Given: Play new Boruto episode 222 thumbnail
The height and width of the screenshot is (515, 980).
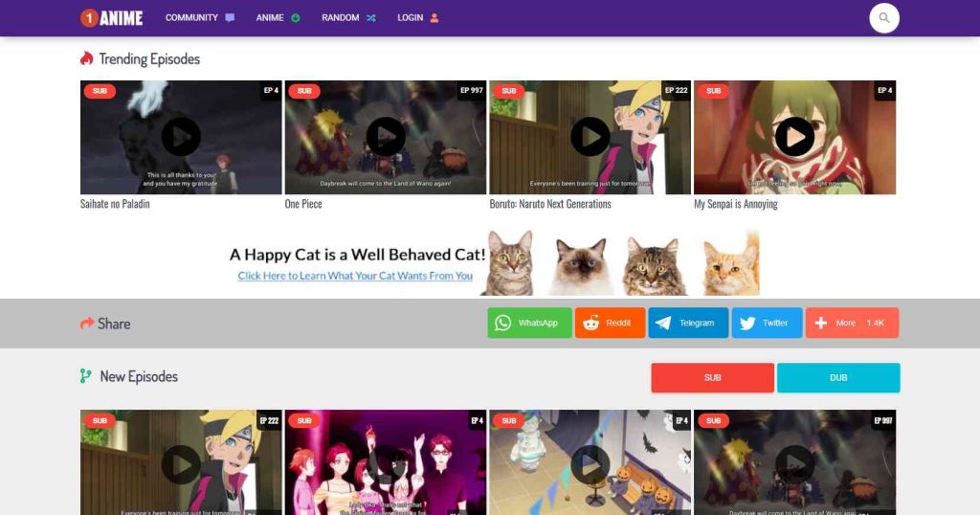Looking at the screenshot, I should (181, 462).
